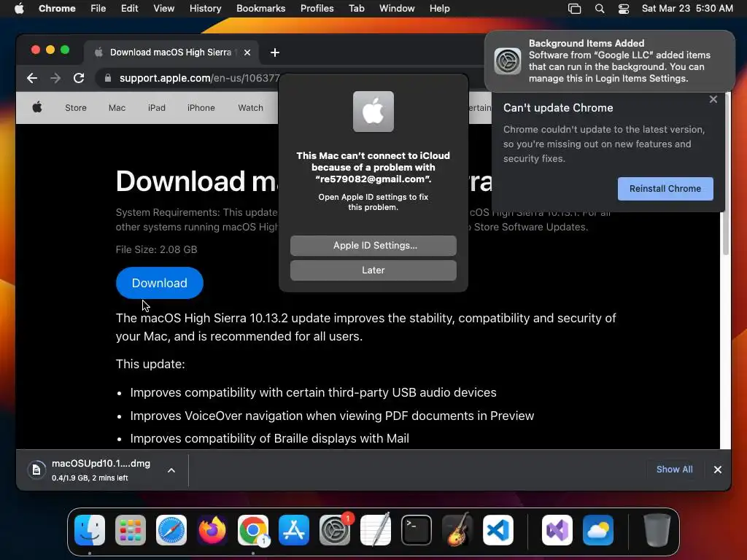
Task: Open the iPad link in the Apple navigation
Action: 156,108
